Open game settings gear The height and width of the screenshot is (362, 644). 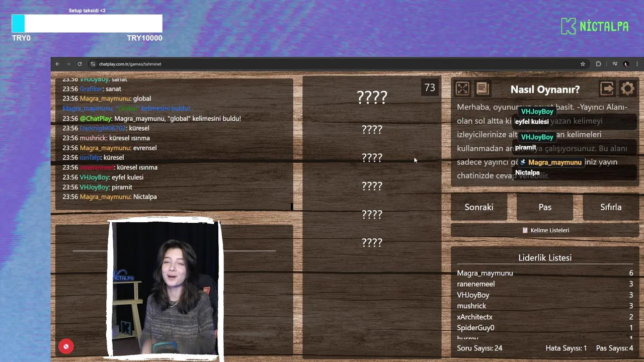click(x=627, y=89)
